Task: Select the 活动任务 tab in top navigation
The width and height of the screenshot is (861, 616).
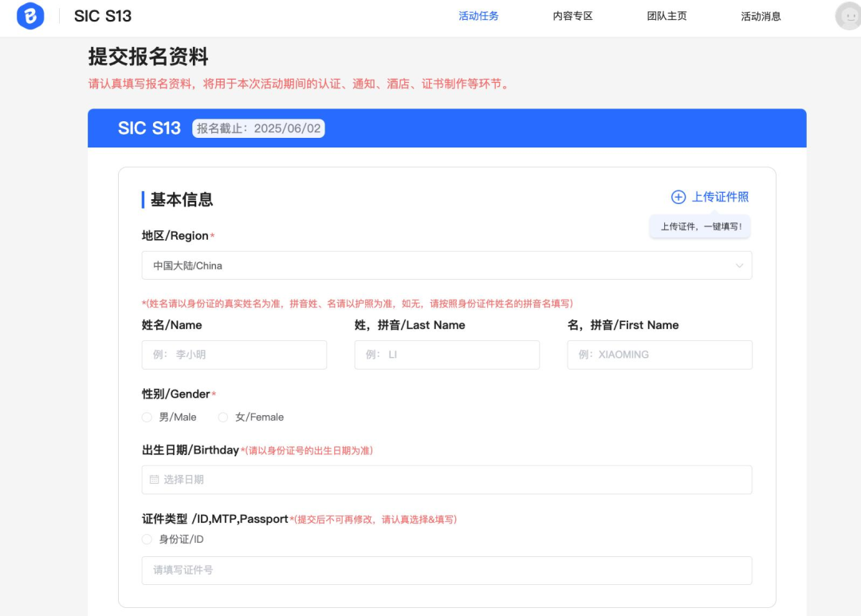Action: tap(478, 16)
